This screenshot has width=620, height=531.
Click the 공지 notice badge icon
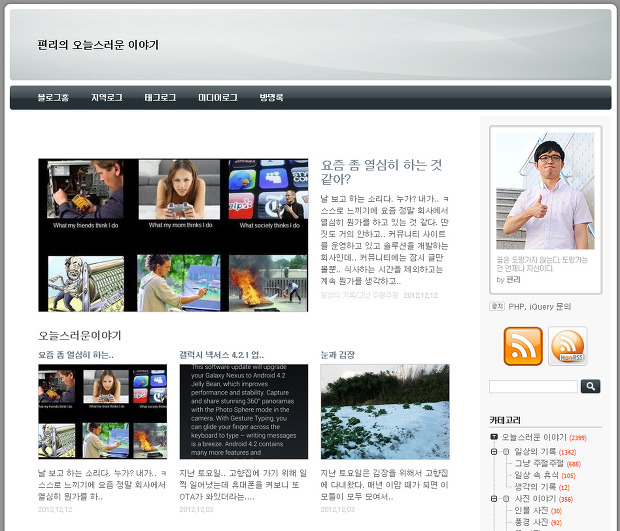[x=497, y=306]
